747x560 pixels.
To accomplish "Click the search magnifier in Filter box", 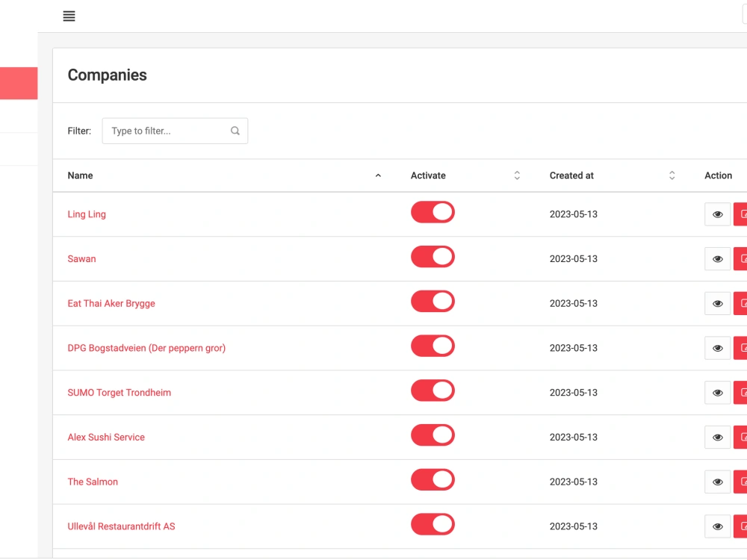I will [x=235, y=131].
